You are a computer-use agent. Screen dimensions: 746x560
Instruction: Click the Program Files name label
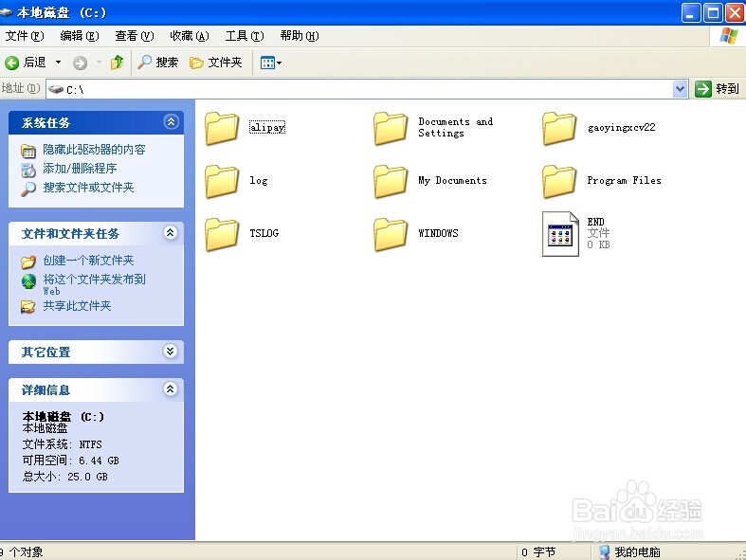(625, 180)
